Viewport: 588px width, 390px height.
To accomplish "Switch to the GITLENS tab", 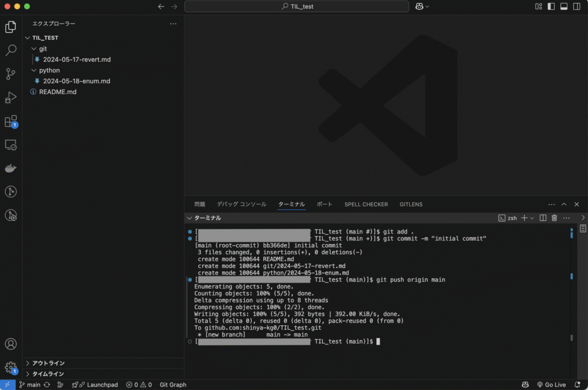I will pos(411,205).
